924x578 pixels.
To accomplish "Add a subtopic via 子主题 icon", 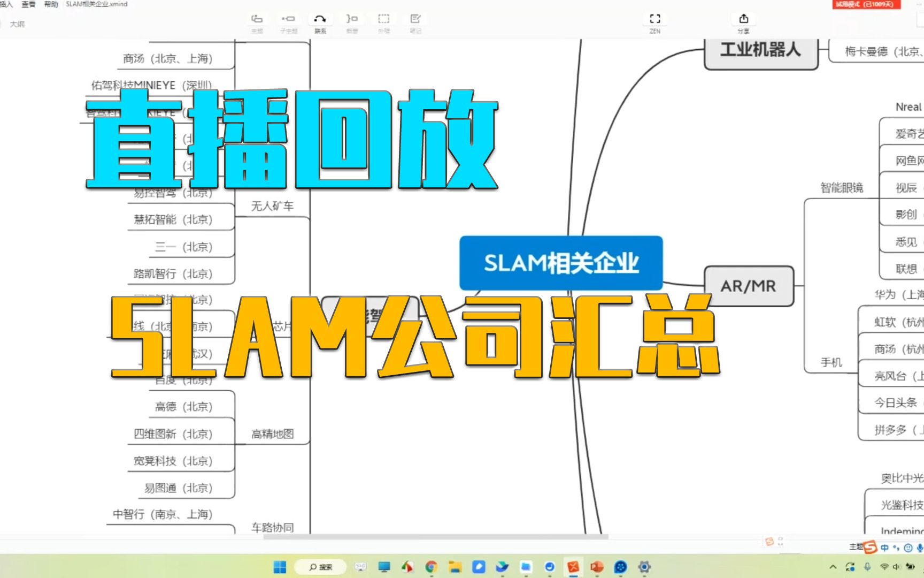I will [288, 23].
